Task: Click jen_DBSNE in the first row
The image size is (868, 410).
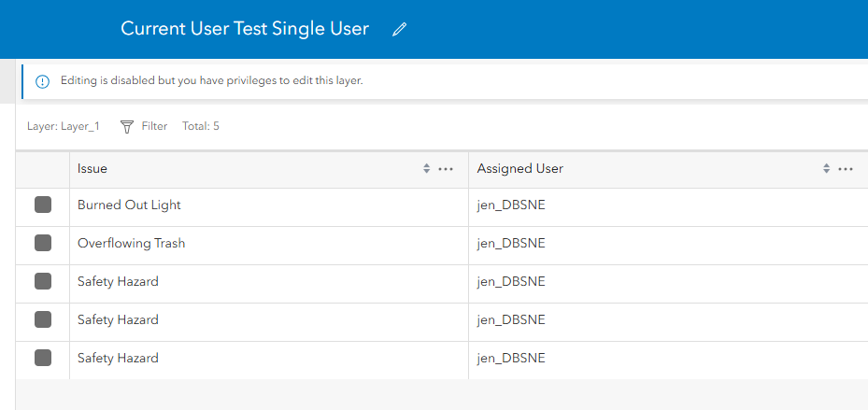Action: [511, 205]
